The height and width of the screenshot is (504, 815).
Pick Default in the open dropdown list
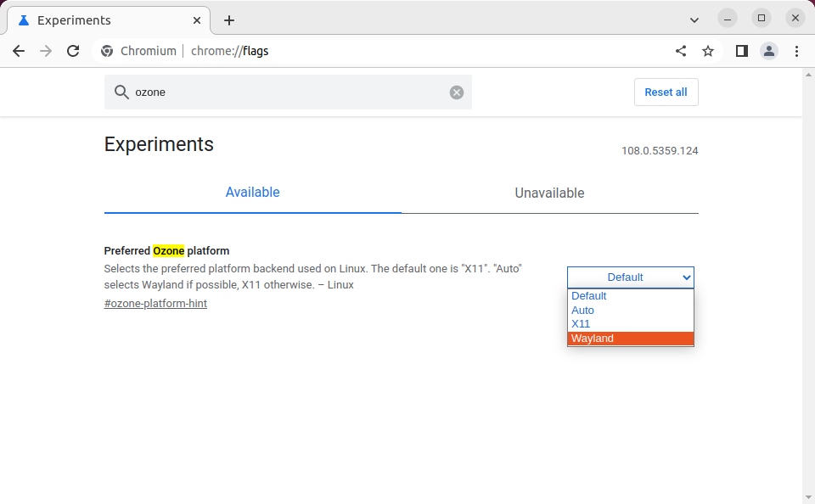point(630,296)
